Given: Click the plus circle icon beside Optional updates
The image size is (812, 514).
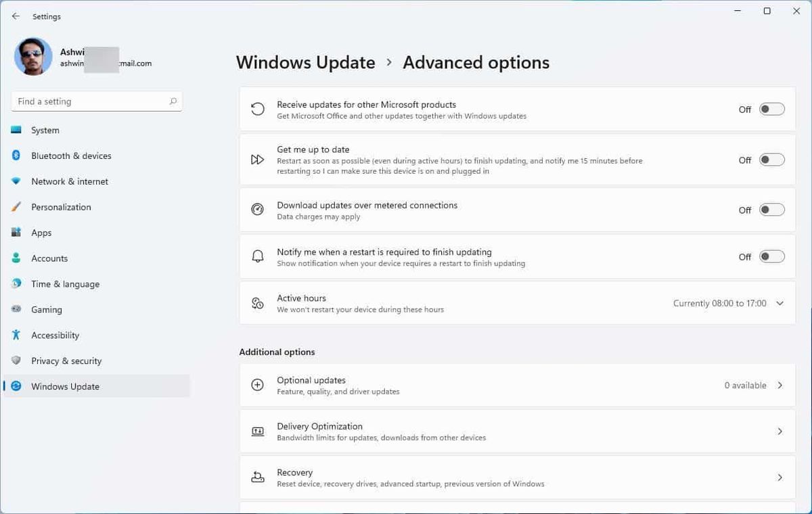Looking at the screenshot, I should [x=257, y=385].
